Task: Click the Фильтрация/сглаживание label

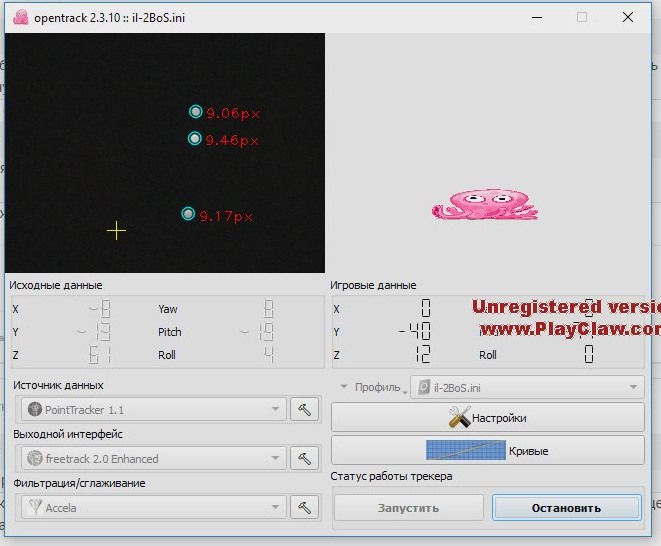Action: click(79, 483)
